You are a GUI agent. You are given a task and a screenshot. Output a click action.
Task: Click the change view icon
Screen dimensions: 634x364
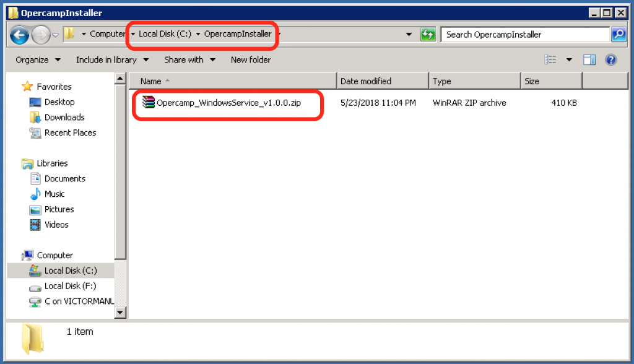(x=550, y=60)
